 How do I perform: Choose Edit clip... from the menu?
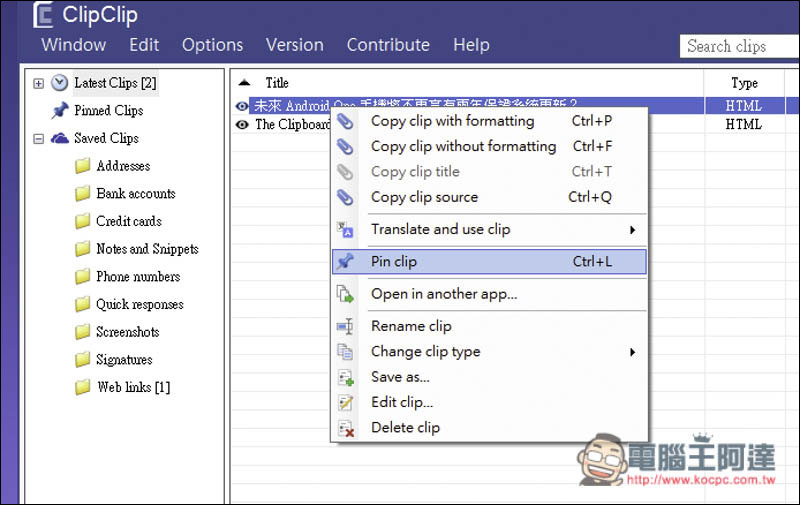489,402
